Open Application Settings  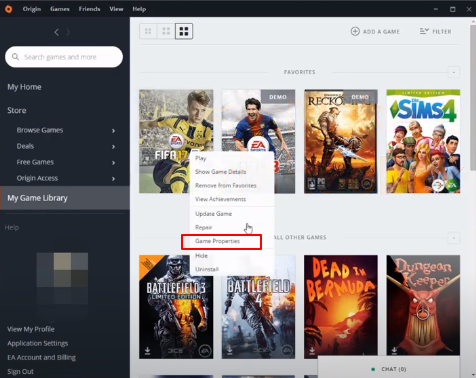(38, 343)
